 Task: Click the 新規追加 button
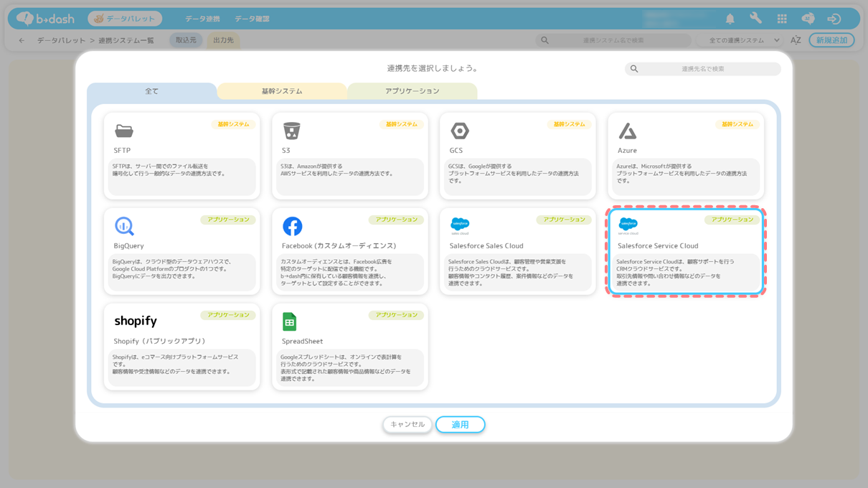point(831,40)
